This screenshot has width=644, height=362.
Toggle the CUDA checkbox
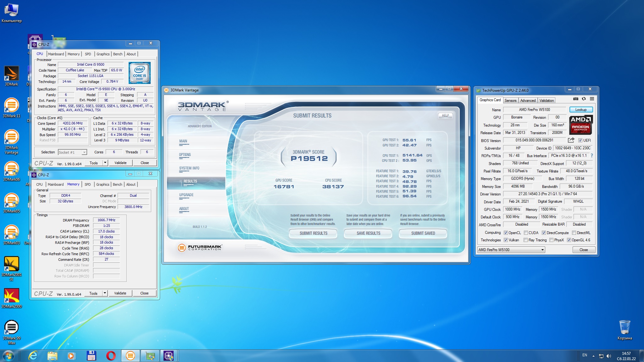(x=526, y=233)
